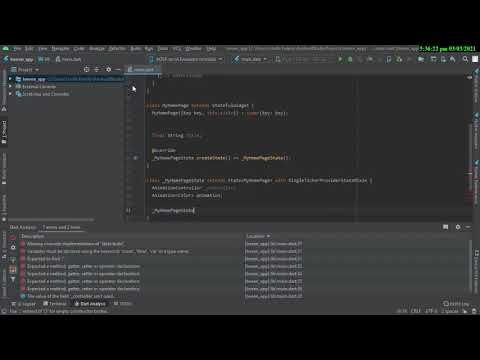Image resolution: width=480 pixels, height=360 pixels.
Task: Open Dart Analysis settings gear icon
Action: pyautogui.click(x=458, y=227)
